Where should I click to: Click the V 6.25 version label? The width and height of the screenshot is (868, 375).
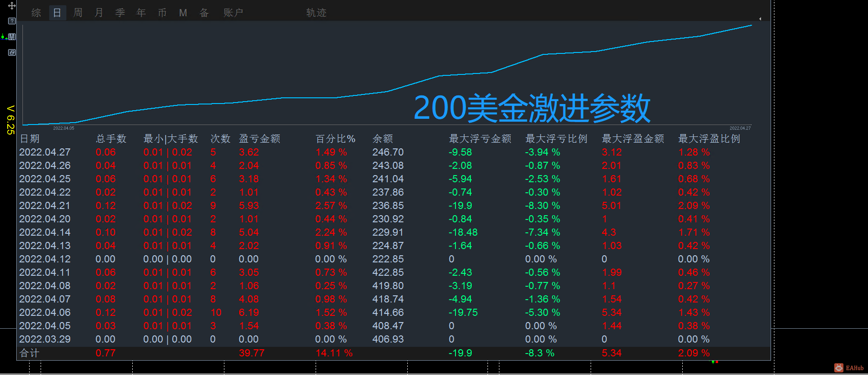pyautogui.click(x=11, y=120)
